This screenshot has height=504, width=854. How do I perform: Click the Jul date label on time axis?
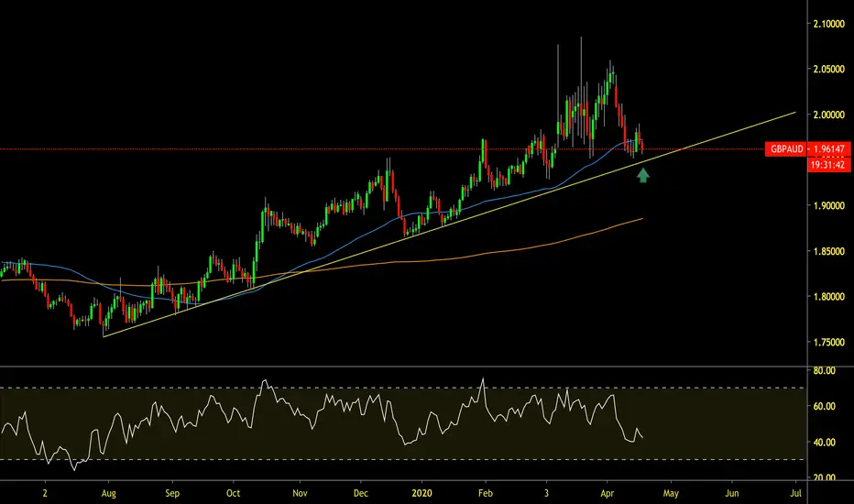coord(795,493)
